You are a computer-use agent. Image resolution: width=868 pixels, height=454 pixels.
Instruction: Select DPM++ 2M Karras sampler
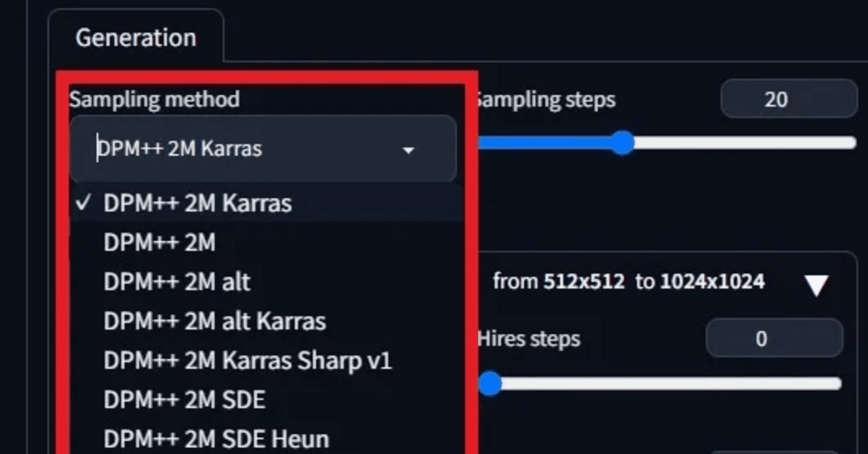click(x=197, y=203)
